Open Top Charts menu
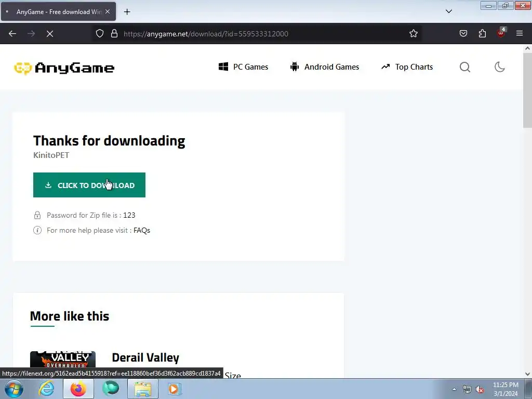The height and width of the screenshot is (399, 532). tap(407, 67)
